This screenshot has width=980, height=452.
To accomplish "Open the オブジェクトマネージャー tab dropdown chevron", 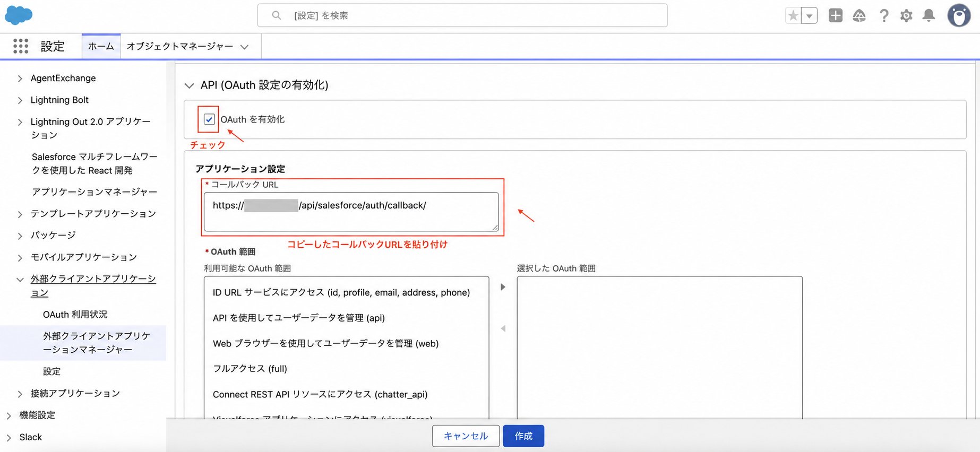I will (244, 47).
